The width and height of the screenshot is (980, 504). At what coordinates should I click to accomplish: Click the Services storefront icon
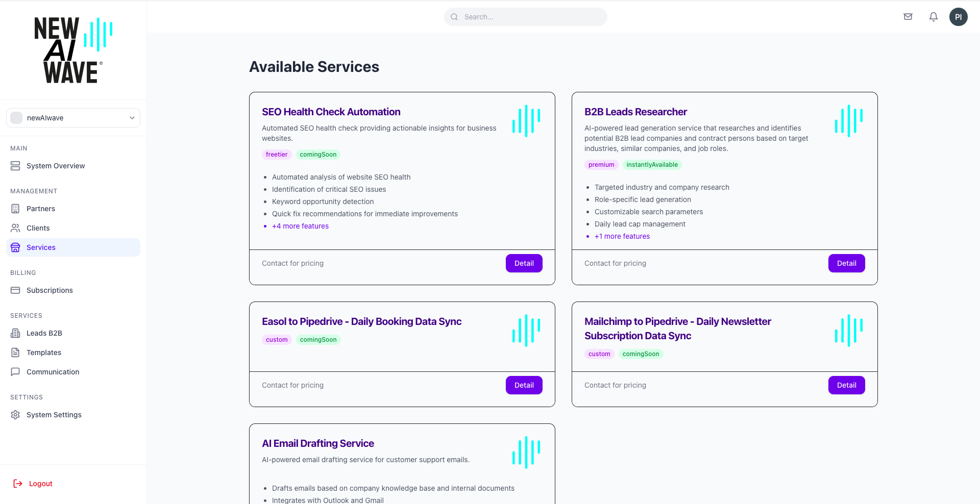click(x=15, y=247)
